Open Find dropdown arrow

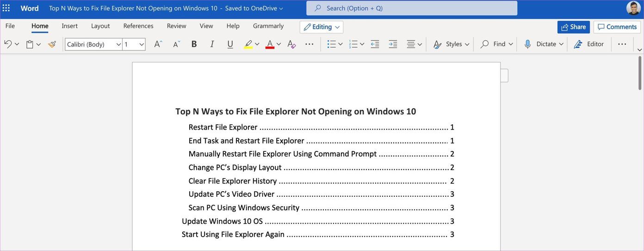pyautogui.click(x=511, y=44)
